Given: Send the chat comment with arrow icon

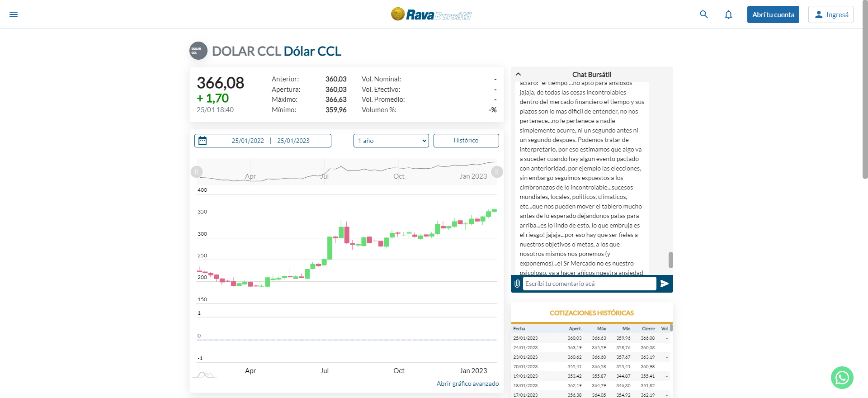Looking at the screenshot, I should (x=664, y=284).
